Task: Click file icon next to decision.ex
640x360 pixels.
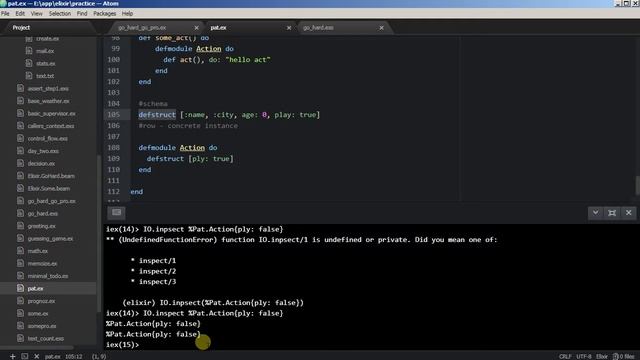Action: tap(20, 163)
